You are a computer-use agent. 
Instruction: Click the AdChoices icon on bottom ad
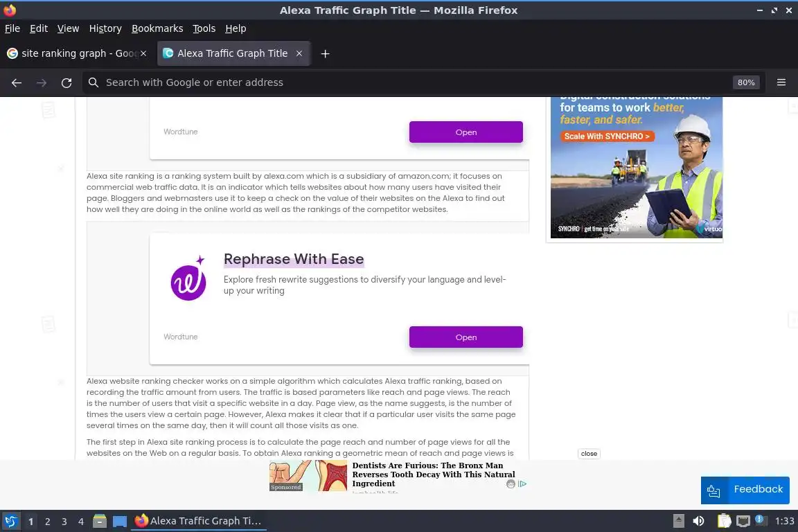522,484
